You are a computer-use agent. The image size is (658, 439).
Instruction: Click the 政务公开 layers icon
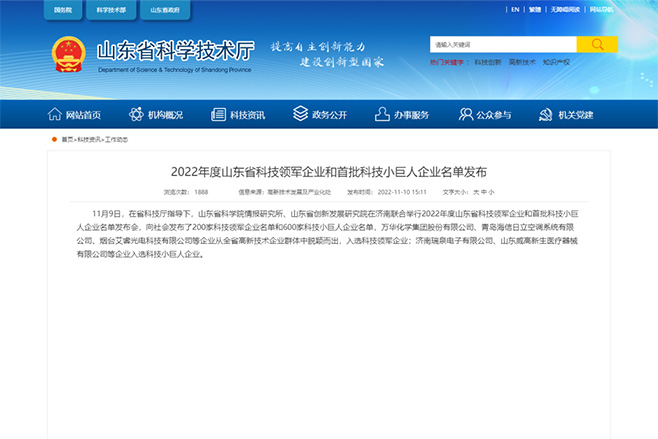300,114
